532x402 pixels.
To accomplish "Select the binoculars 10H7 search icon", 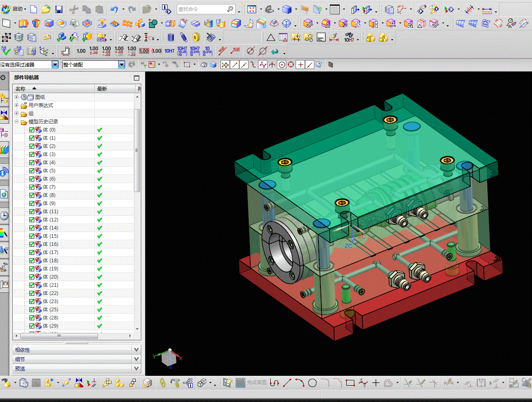I will coord(349,38).
